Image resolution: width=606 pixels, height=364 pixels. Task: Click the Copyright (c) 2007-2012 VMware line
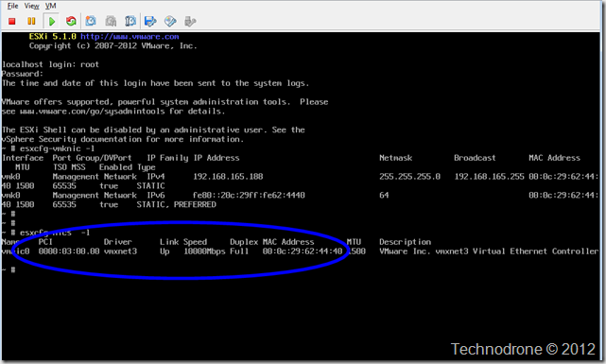(113, 46)
